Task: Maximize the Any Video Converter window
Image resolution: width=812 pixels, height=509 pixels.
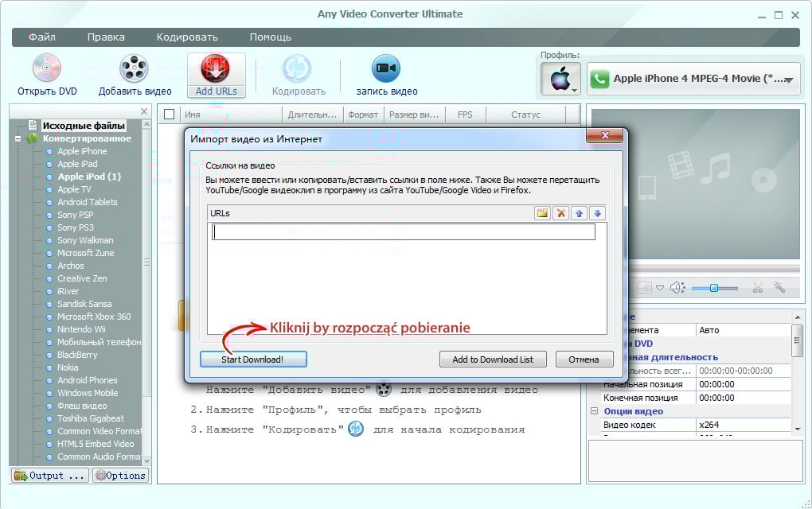Action: (x=779, y=16)
